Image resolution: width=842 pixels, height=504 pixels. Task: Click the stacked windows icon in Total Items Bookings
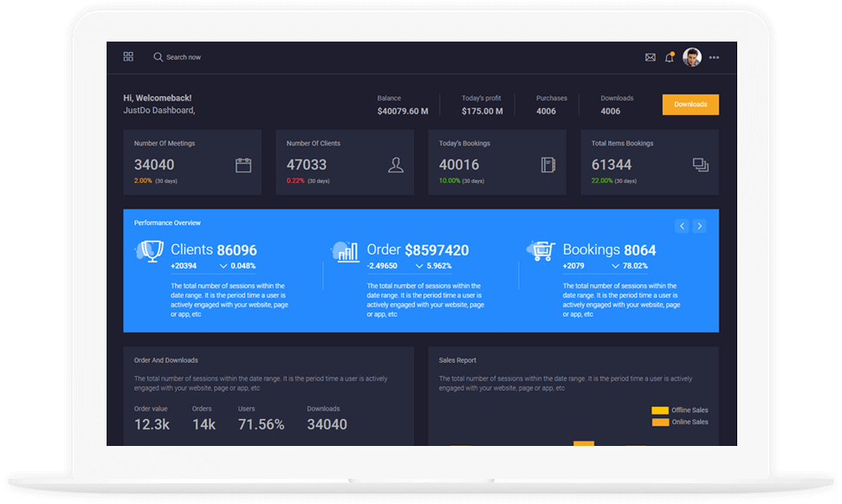coord(701,165)
